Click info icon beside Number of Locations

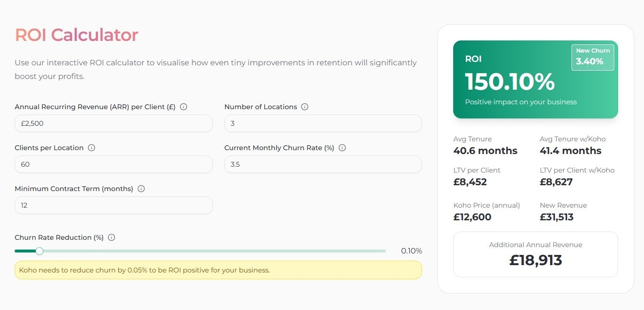[x=305, y=107]
